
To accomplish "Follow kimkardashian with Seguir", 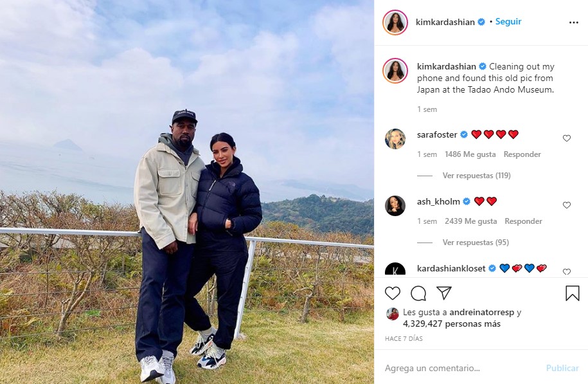I will coord(508,21).
